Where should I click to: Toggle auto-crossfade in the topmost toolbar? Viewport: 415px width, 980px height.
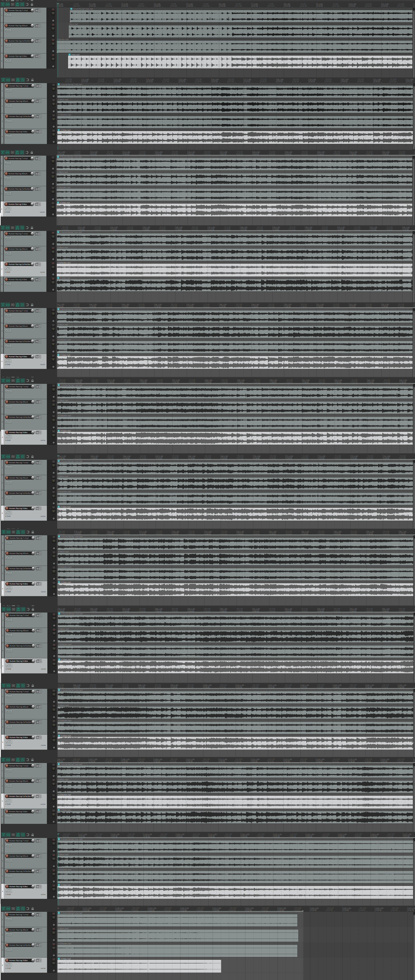[3, 5]
